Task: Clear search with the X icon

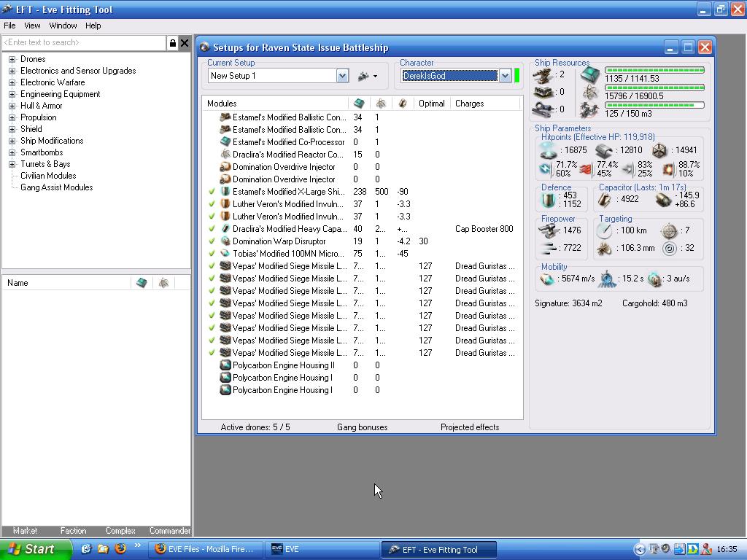Action: pyautogui.click(x=185, y=43)
